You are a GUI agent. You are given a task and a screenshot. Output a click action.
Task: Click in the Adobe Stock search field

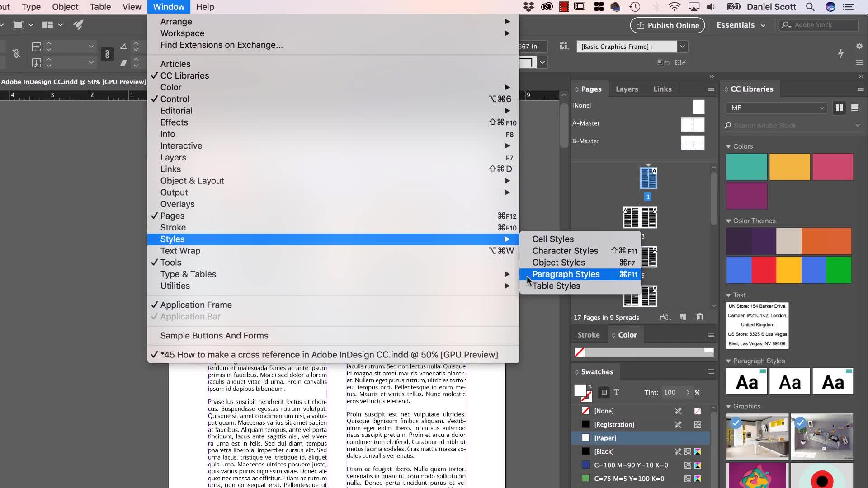819,25
